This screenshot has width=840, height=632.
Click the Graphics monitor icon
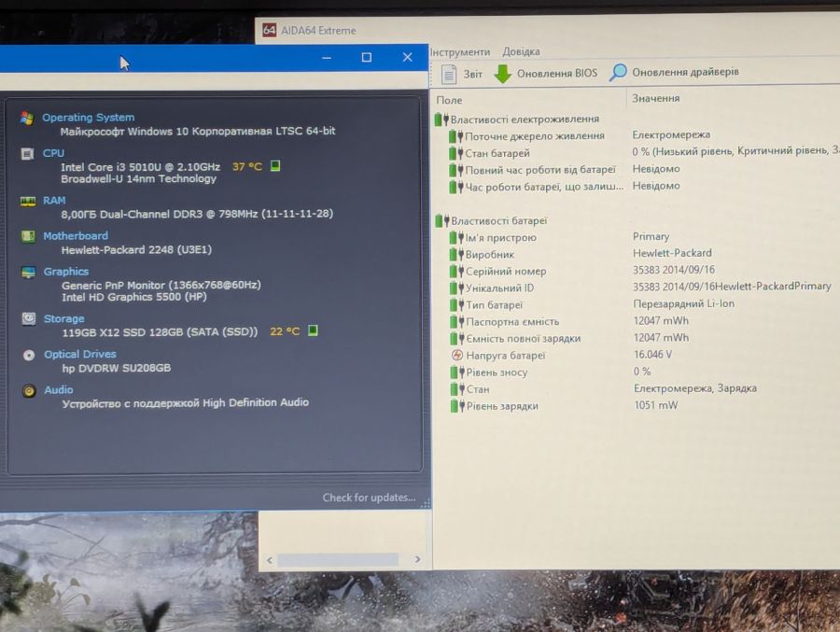28,273
